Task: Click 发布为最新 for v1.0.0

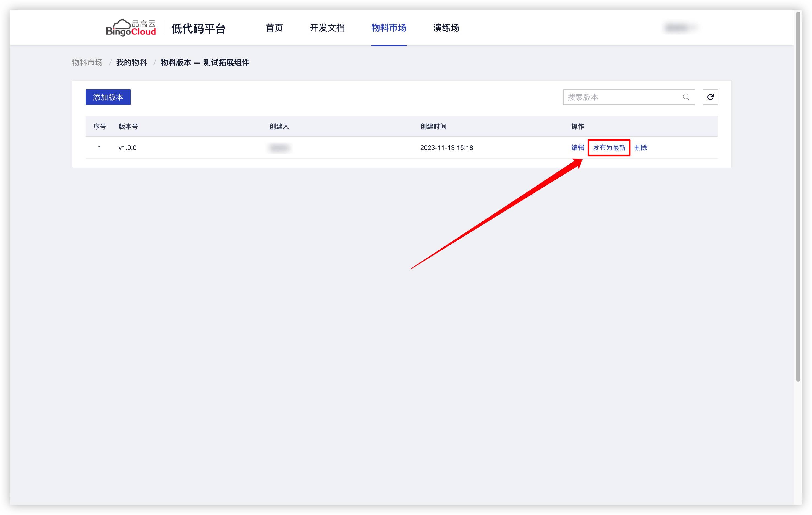Action: [609, 148]
